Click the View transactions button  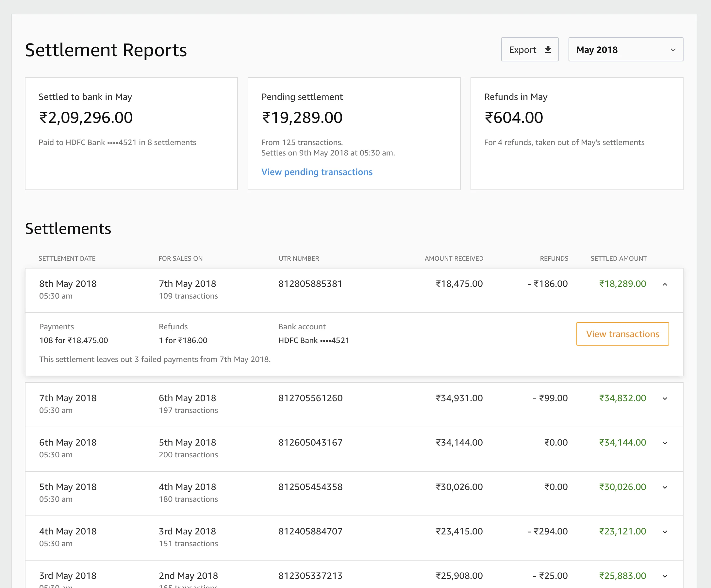[x=623, y=334]
